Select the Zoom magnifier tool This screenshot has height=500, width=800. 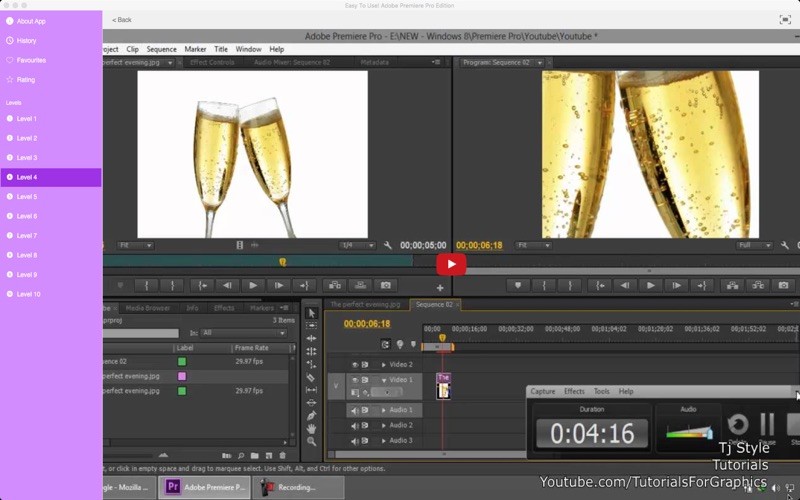pyautogui.click(x=311, y=441)
